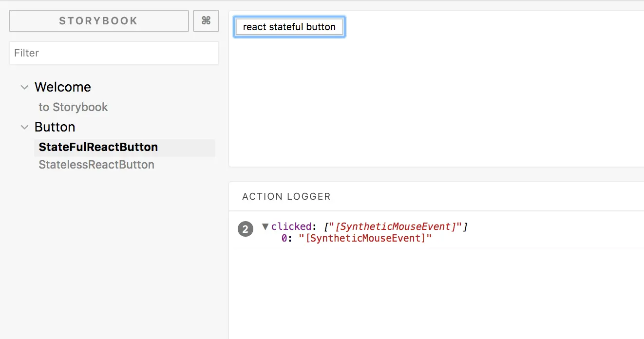644x339 pixels.
Task: Click the log count badge showing 2
Action: coord(246,229)
